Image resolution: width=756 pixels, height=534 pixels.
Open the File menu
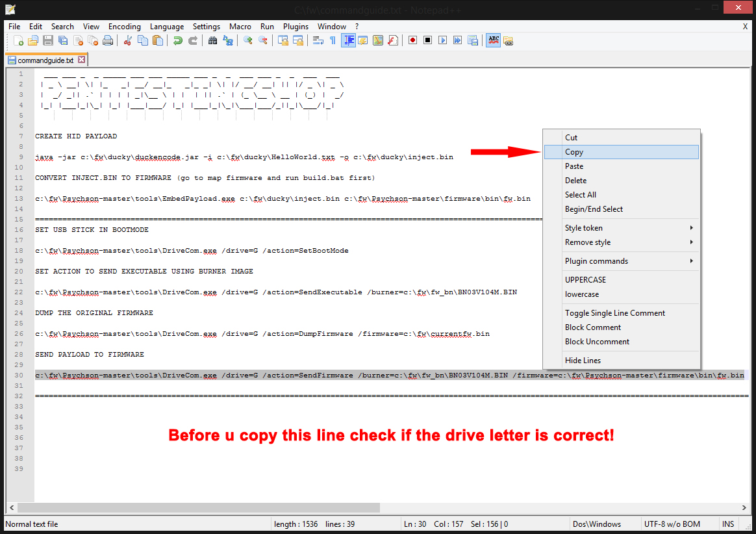(14, 27)
